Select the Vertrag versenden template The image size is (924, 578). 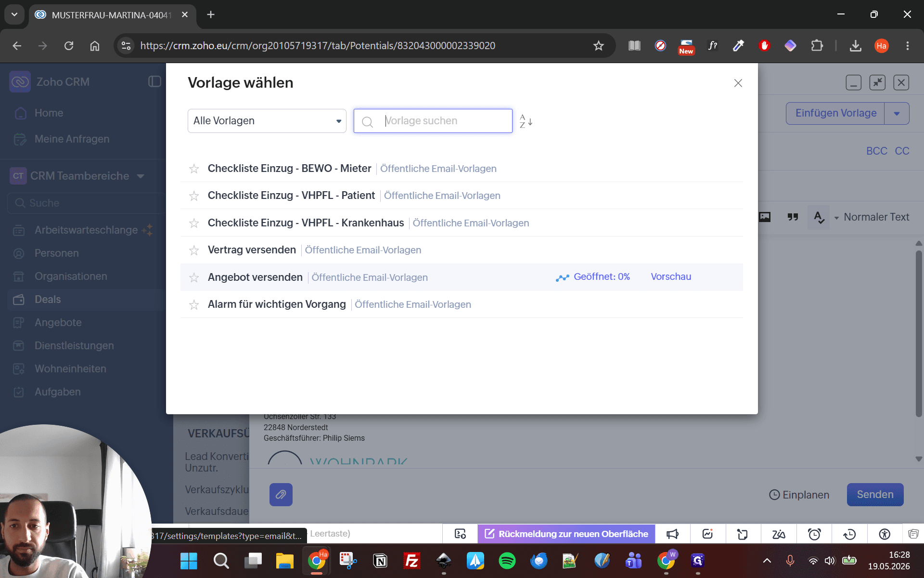[x=252, y=250]
